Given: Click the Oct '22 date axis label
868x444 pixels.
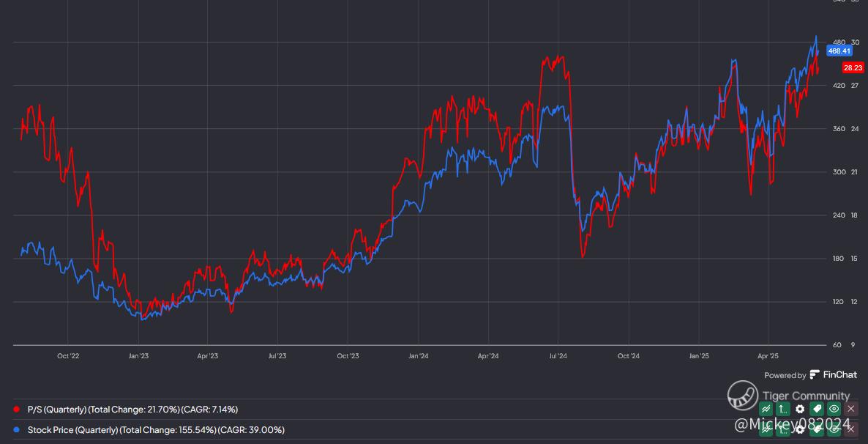Looking at the screenshot, I should (67, 356).
